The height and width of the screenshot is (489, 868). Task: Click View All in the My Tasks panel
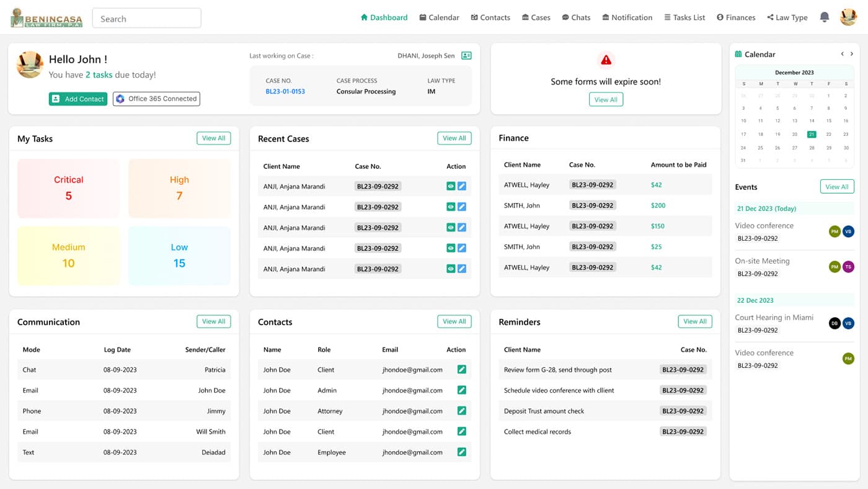(213, 138)
